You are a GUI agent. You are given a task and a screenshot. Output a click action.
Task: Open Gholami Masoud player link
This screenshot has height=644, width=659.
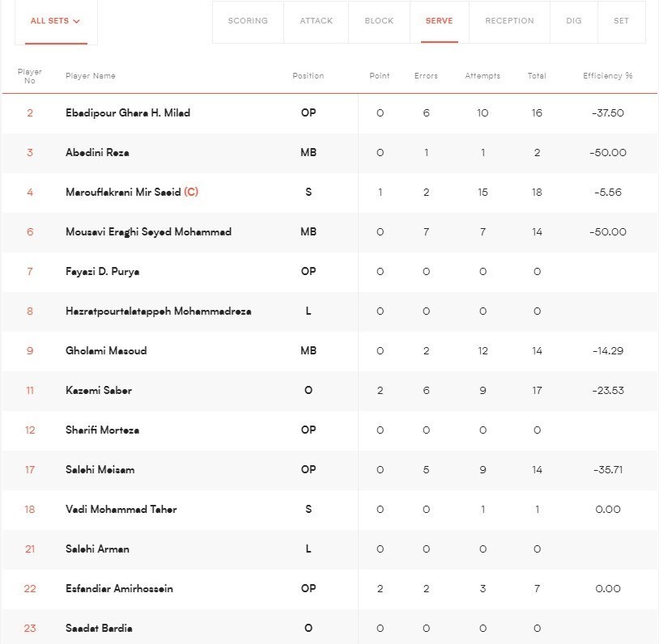click(106, 351)
